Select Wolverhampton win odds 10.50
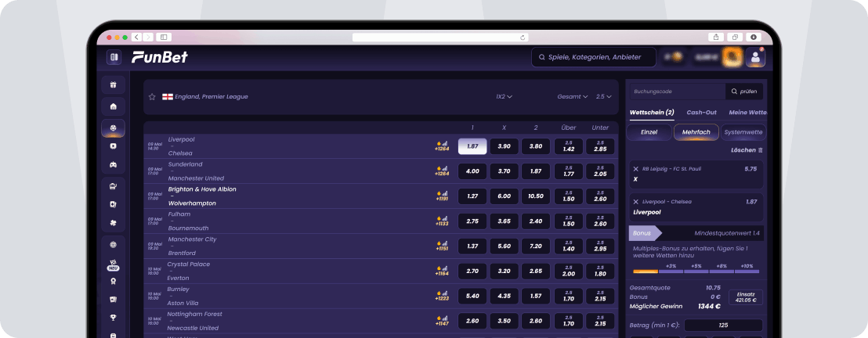The image size is (868, 338). click(x=536, y=196)
